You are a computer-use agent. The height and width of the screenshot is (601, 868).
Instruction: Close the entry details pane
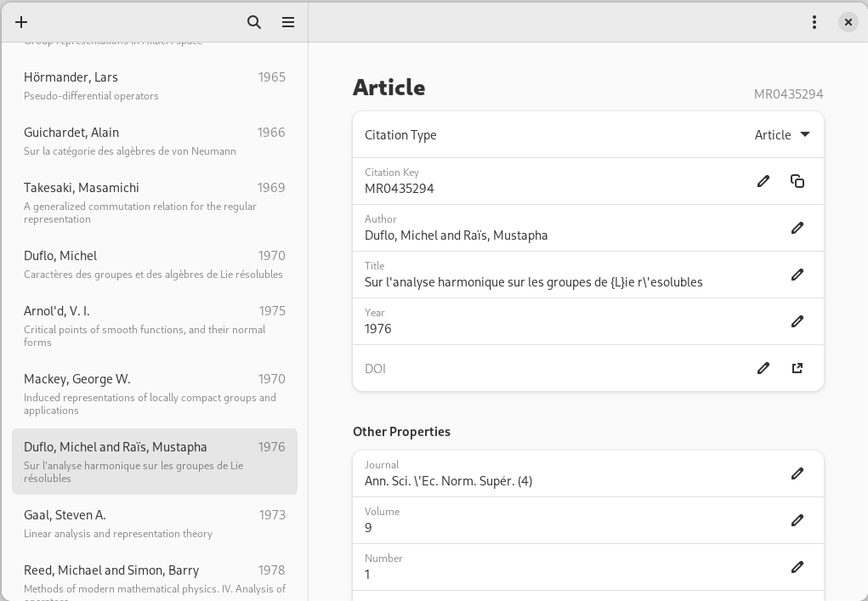(x=848, y=22)
